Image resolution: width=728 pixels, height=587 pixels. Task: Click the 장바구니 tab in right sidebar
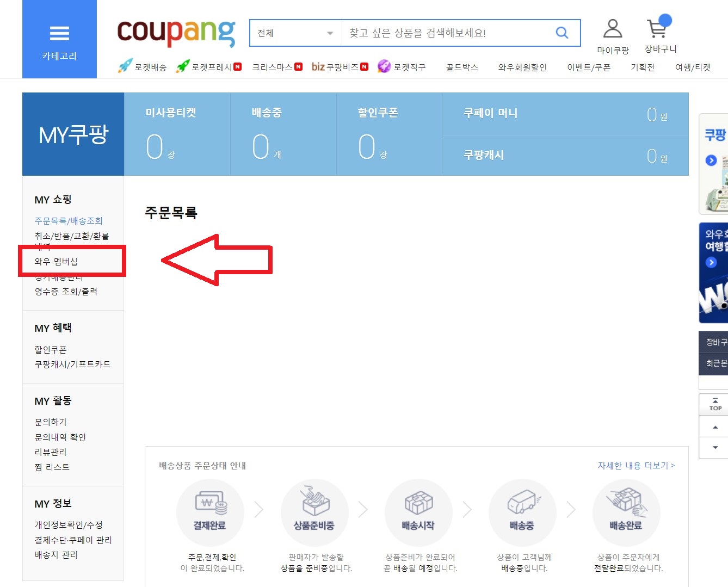pos(713,342)
